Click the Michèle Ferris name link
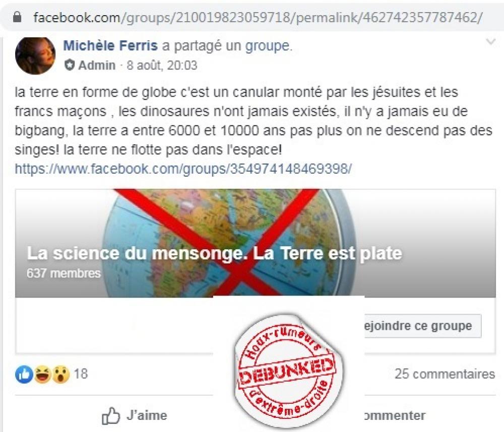The width and height of the screenshot is (504, 432). tap(110, 46)
